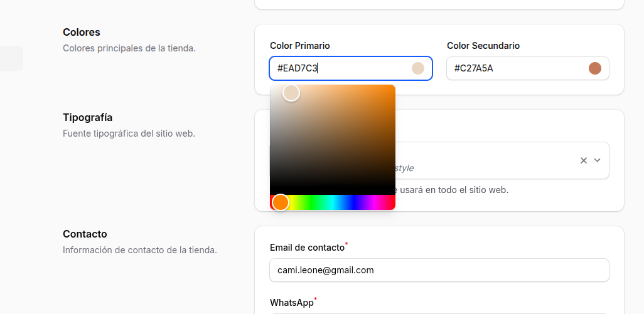Click the Email de contacto input
The image size is (644, 314).
439,270
